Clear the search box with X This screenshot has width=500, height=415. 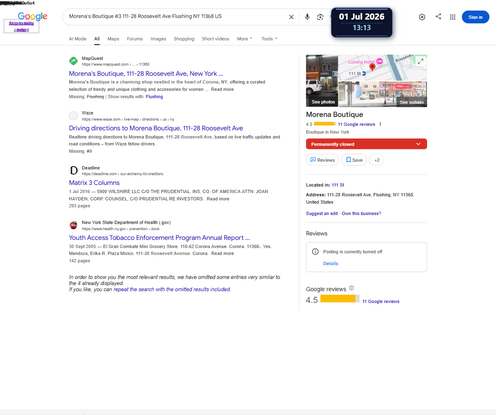pos(291,17)
